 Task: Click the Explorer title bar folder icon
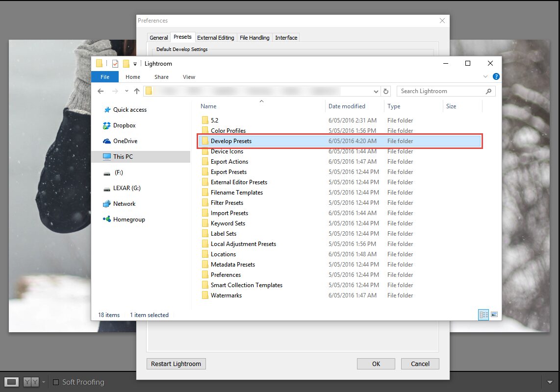pos(99,64)
